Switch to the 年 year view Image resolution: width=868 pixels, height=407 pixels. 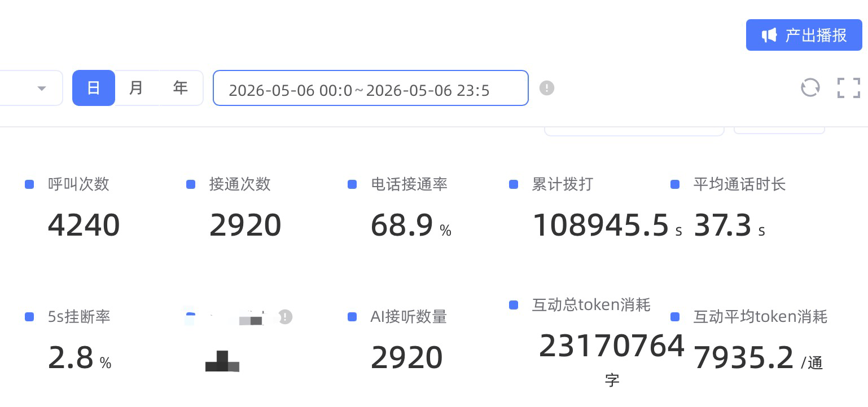coord(180,88)
